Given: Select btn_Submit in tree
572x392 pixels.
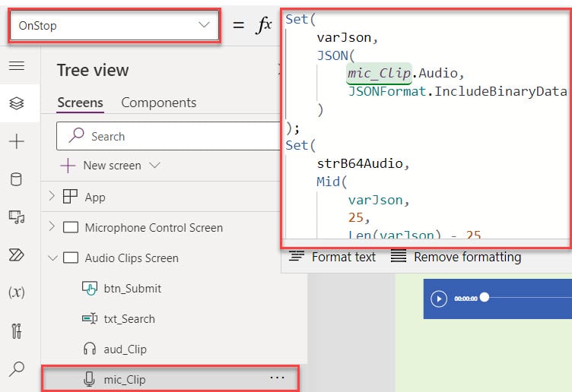Looking at the screenshot, I should 132,289.
